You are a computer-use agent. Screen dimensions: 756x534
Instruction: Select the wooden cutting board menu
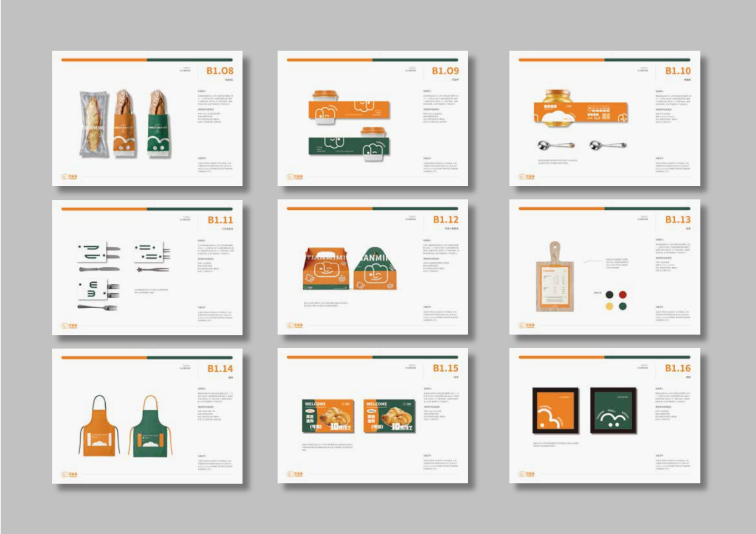554,276
